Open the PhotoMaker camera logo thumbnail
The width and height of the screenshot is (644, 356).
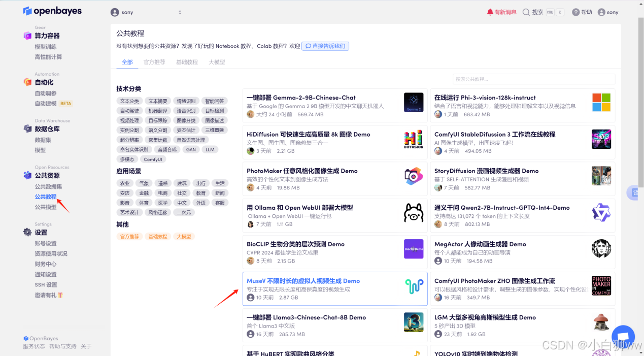tap(414, 176)
